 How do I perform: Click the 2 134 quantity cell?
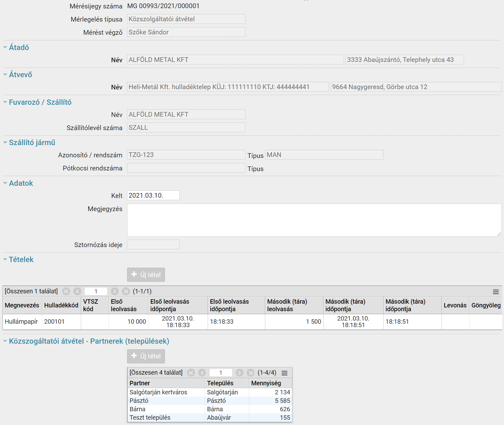[x=270, y=392]
